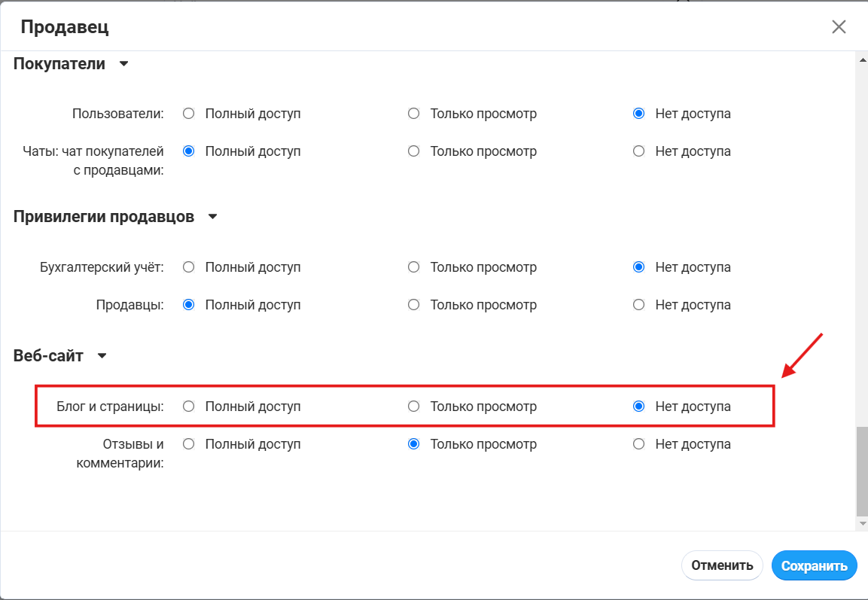Set Отзывы и комментарии to Нет доступа
Viewport: 868px width, 600px height.
point(639,444)
